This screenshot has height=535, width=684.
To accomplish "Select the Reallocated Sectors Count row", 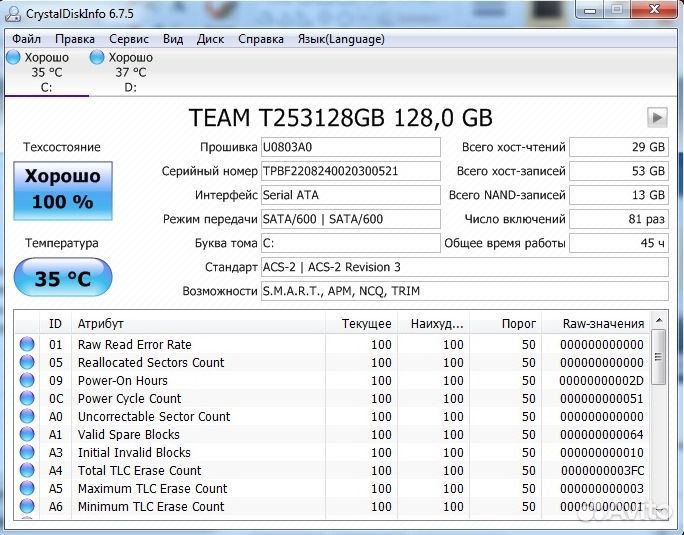I will pos(332,362).
